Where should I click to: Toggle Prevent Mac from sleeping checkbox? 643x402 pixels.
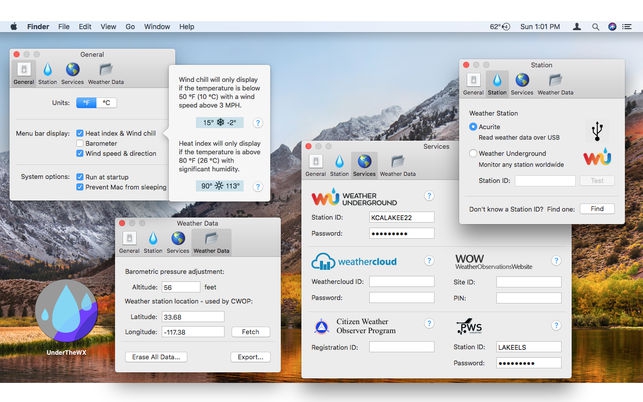[80, 187]
